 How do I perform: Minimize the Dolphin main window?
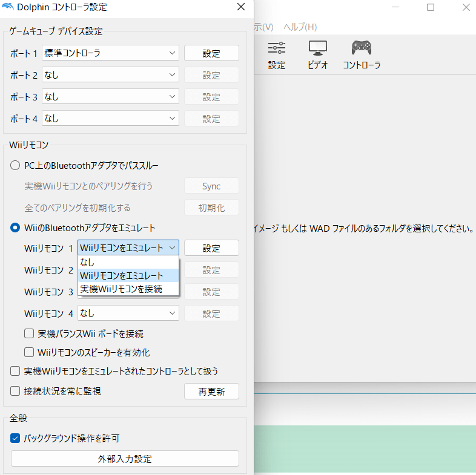(x=395, y=7)
